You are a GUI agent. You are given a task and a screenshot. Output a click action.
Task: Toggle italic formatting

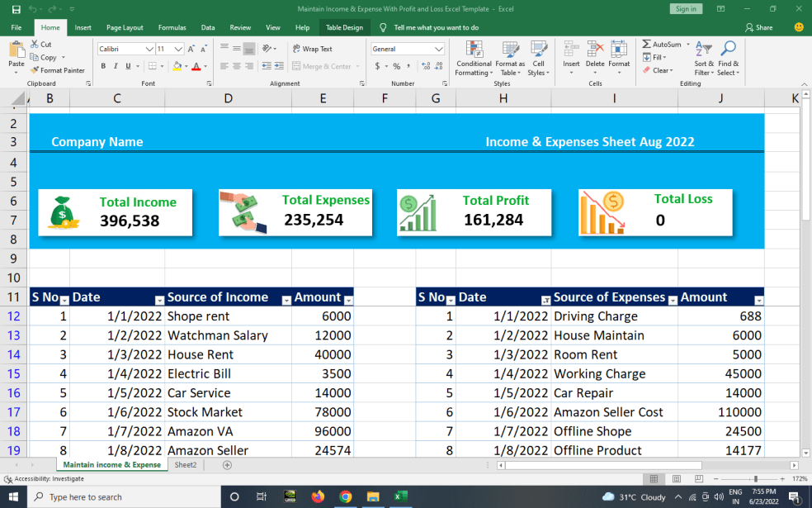click(x=114, y=65)
